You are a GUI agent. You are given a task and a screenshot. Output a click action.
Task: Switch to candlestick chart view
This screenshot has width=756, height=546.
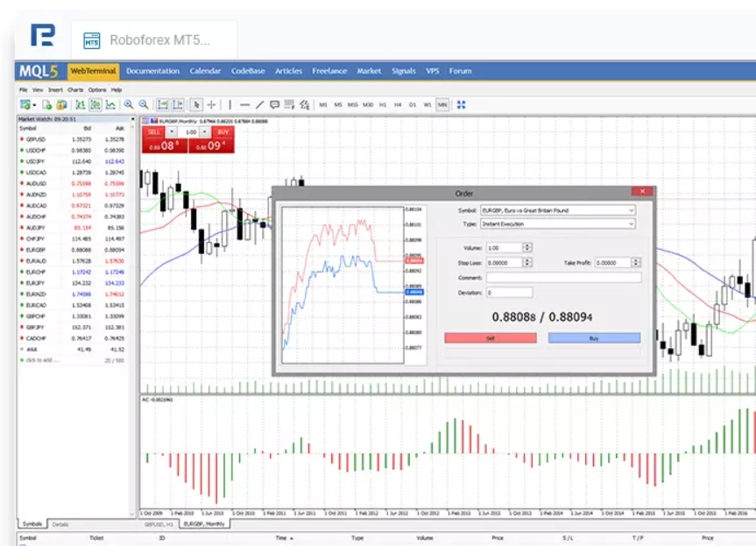95,104
